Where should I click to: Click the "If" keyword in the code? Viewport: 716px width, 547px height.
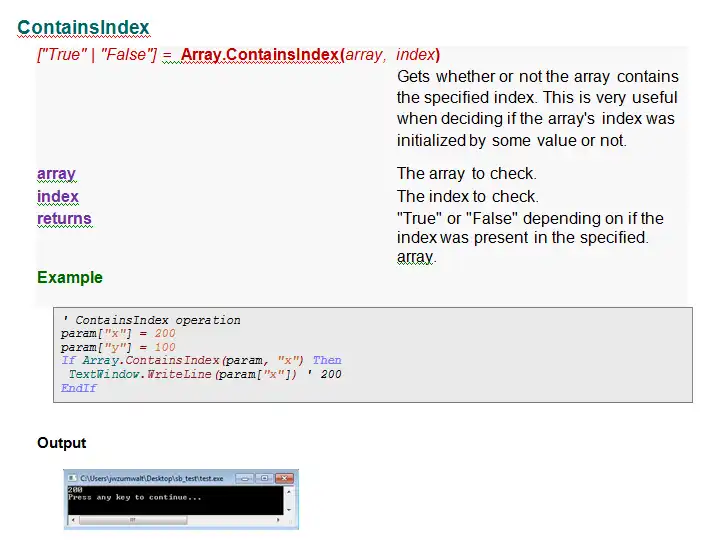[x=68, y=360]
